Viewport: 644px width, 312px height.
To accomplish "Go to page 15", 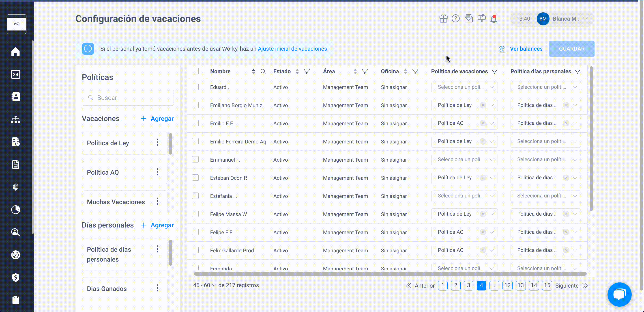I will 547,286.
